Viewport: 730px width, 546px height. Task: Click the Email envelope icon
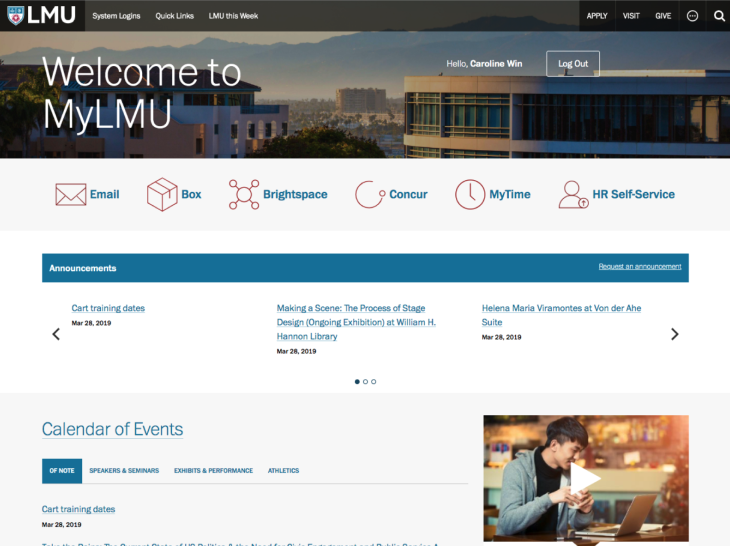point(70,194)
